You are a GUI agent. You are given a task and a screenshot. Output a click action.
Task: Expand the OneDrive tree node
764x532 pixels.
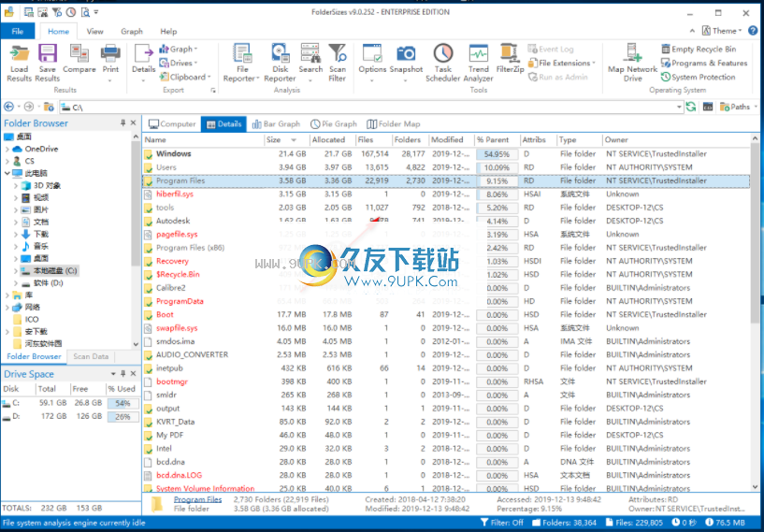[x=7, y=149]
